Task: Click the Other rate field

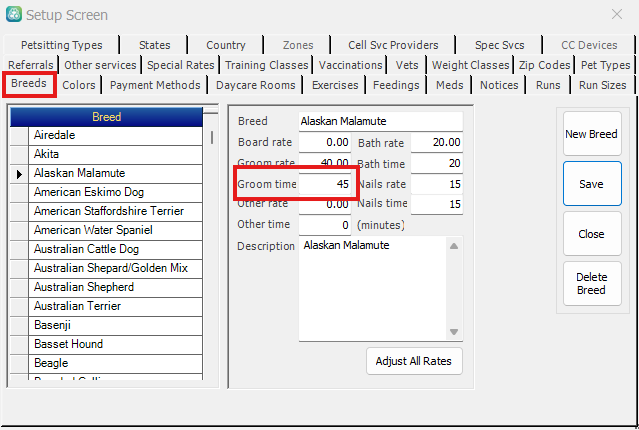Action: coord(324,204)
